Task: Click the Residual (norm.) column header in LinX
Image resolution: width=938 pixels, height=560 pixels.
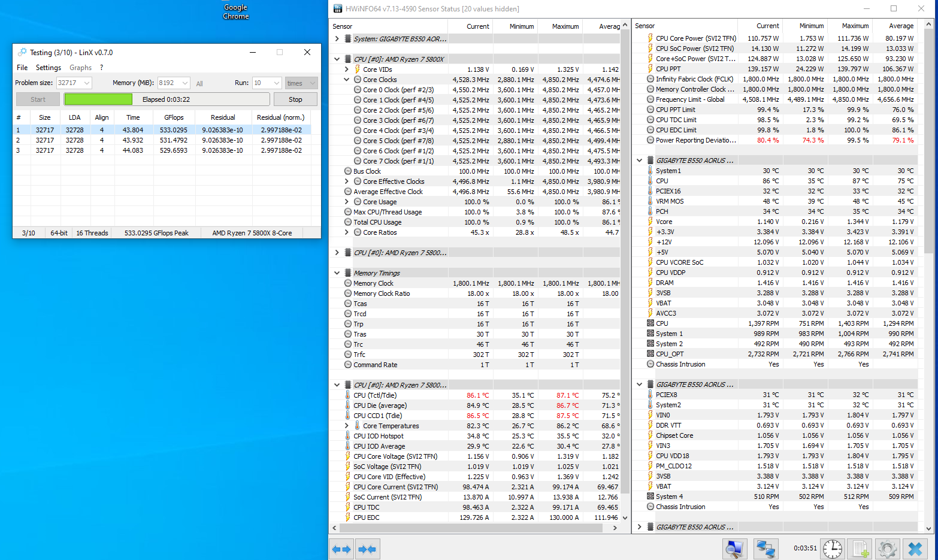Action: pyautogui.click(x=281, y=117)
